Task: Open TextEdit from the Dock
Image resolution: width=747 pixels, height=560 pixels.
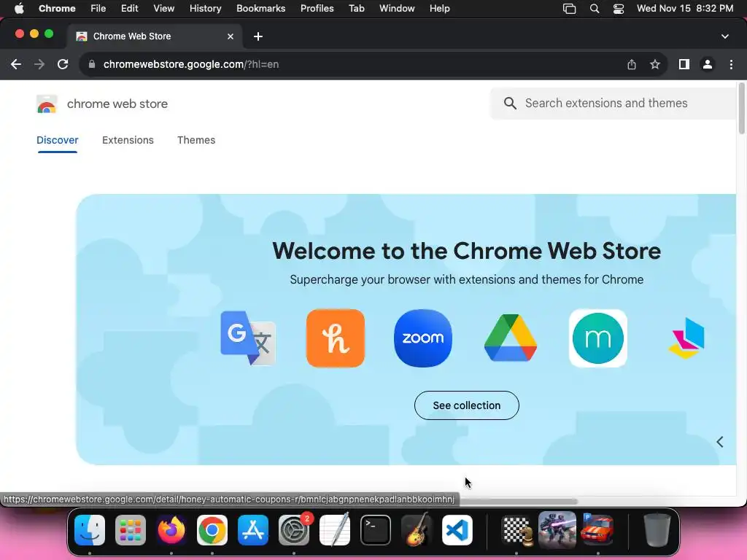Action: coord(335,530)
